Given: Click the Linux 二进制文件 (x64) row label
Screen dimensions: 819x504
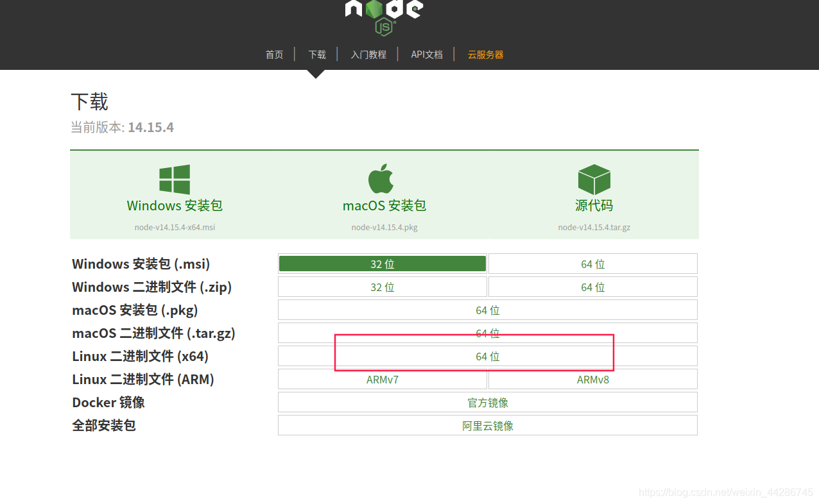Looking at the screenshot, I should [x=141, y=356].
